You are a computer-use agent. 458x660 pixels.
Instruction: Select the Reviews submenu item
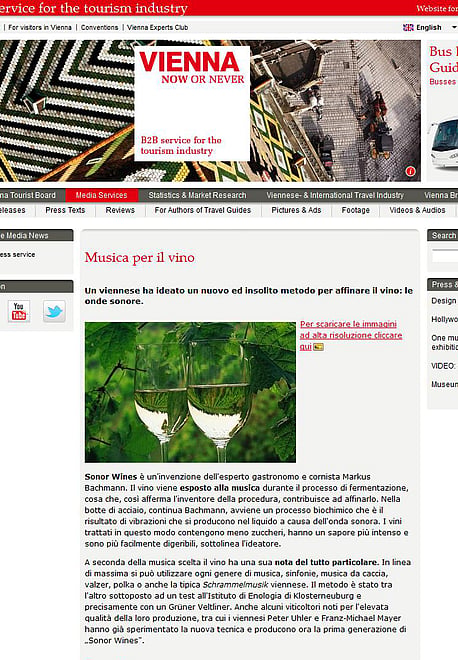(120, 210)
